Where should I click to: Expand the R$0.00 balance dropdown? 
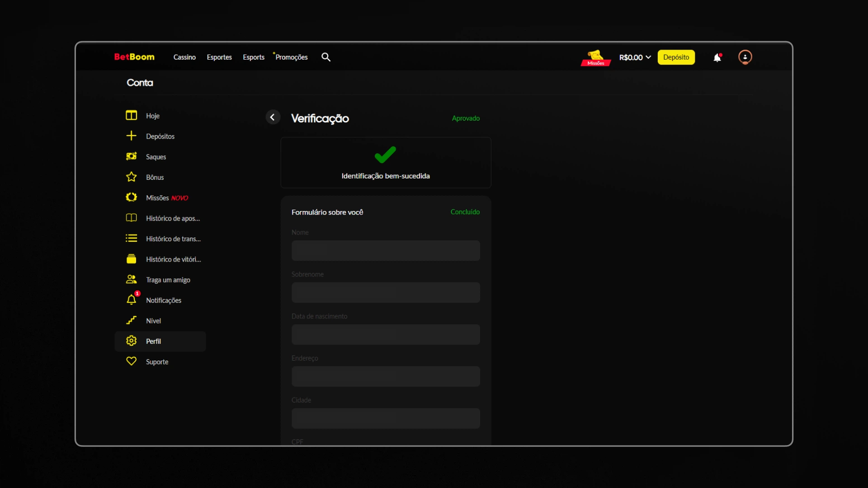pyautogui.click(x=634, y=57)
